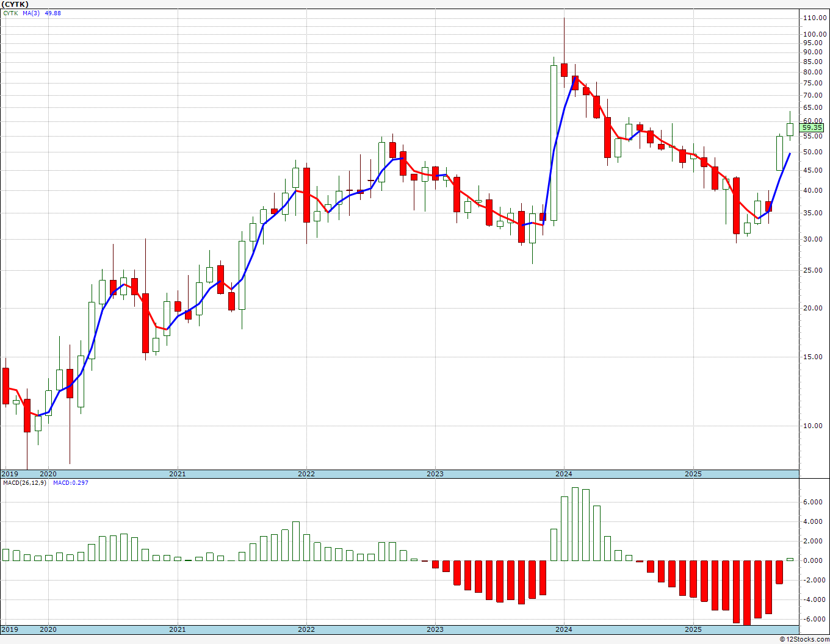Screen dimensions: 830x644
Task: Click the MACD(26,12,9) indicator label
Action: pos(24,482)
